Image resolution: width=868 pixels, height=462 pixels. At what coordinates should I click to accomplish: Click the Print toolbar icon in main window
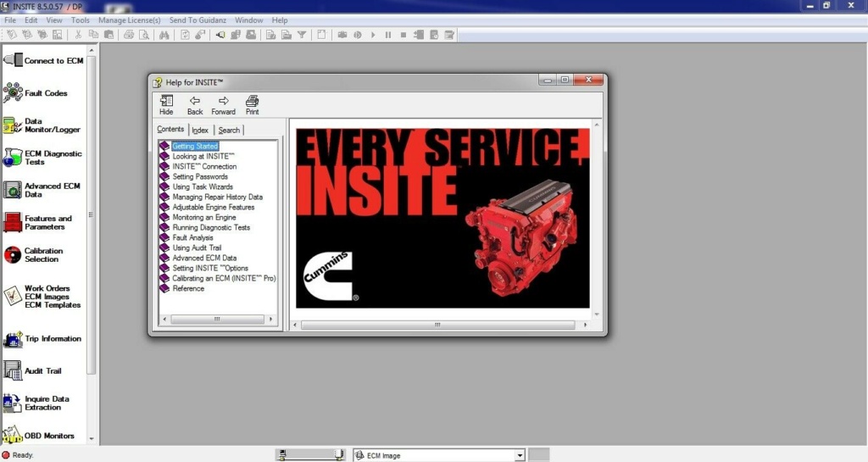pos(129,35)
